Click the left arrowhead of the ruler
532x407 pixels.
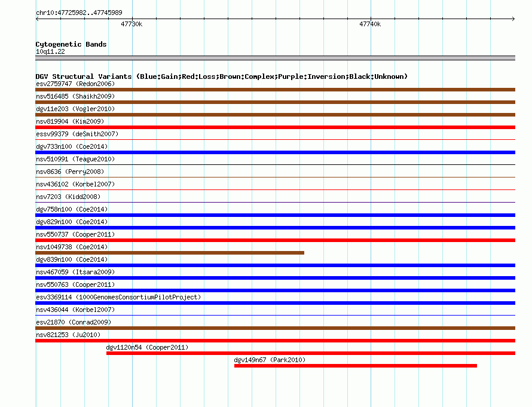(37, 19)
